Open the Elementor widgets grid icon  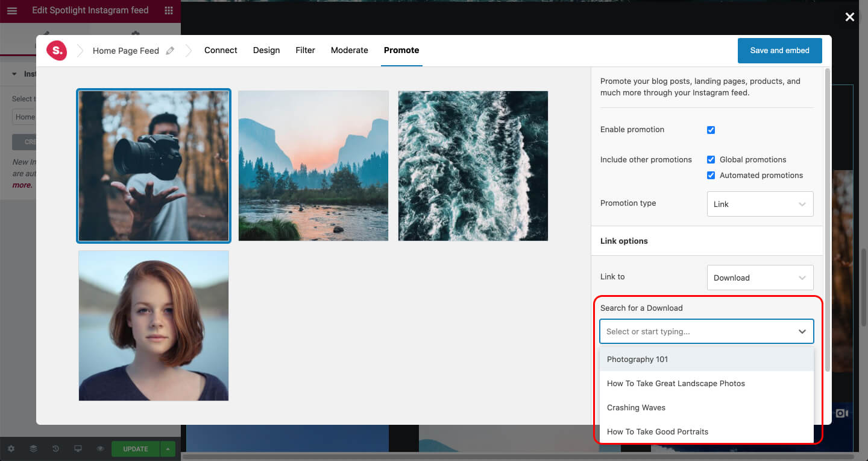point(169,11)
